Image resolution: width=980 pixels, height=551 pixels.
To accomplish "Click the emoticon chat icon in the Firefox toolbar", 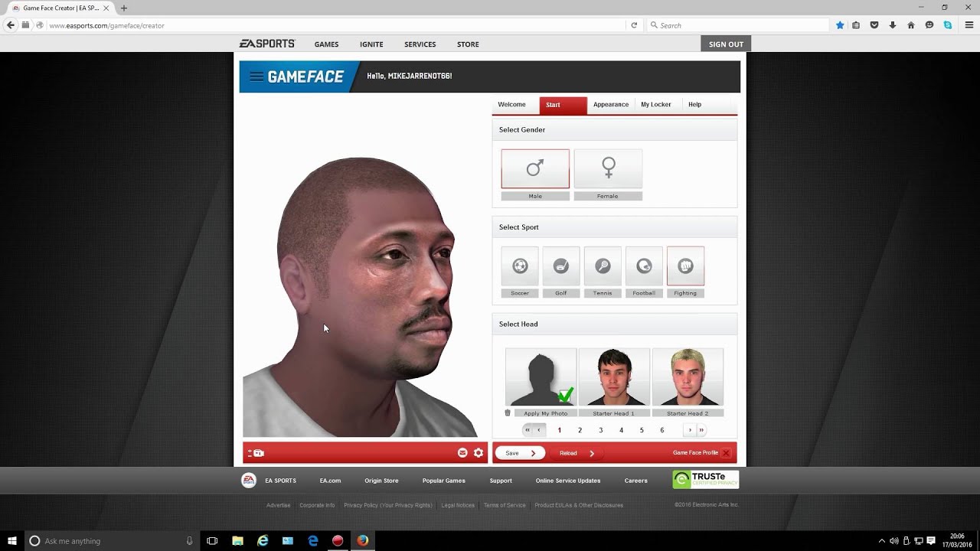I will pyautogui.click(x=929, y=25).
